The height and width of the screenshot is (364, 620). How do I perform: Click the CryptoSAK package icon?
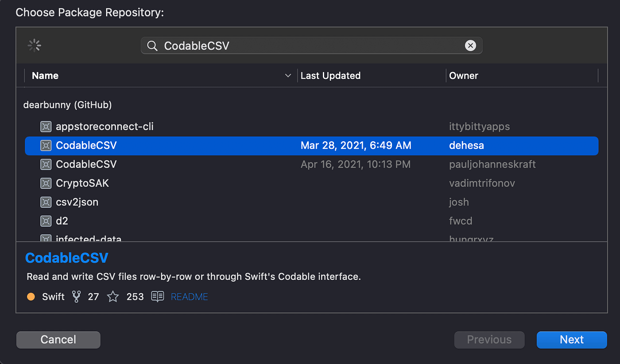(46, 183)
